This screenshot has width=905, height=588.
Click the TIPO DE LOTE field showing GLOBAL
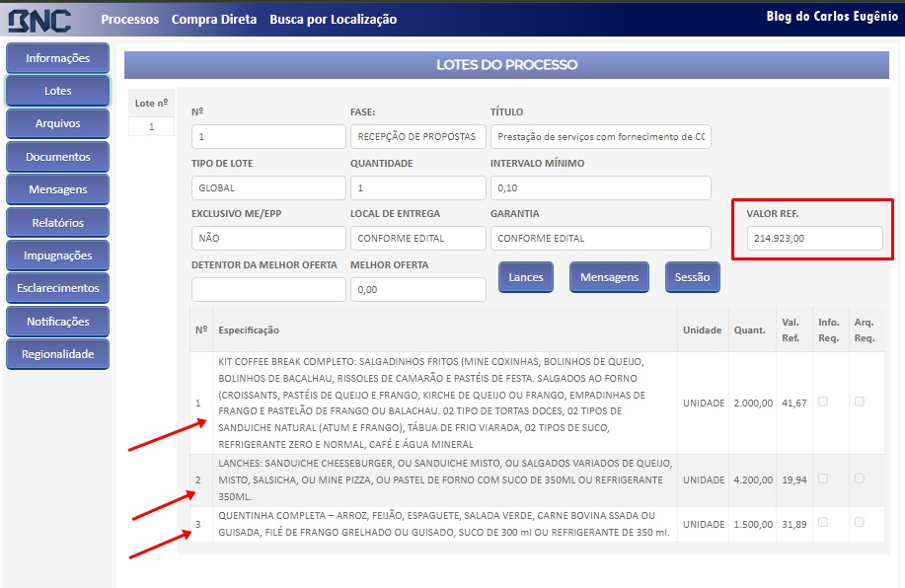click(268, 188)
